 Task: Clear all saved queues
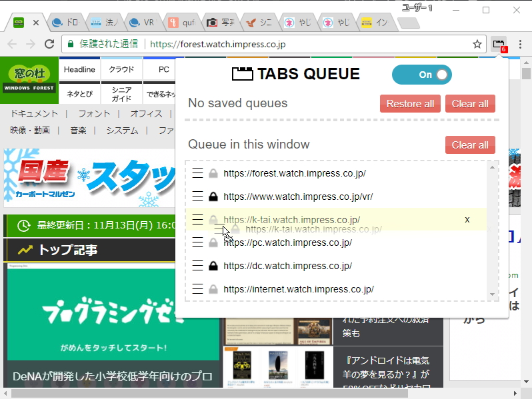pyautogui.click(x=470, y=104)
